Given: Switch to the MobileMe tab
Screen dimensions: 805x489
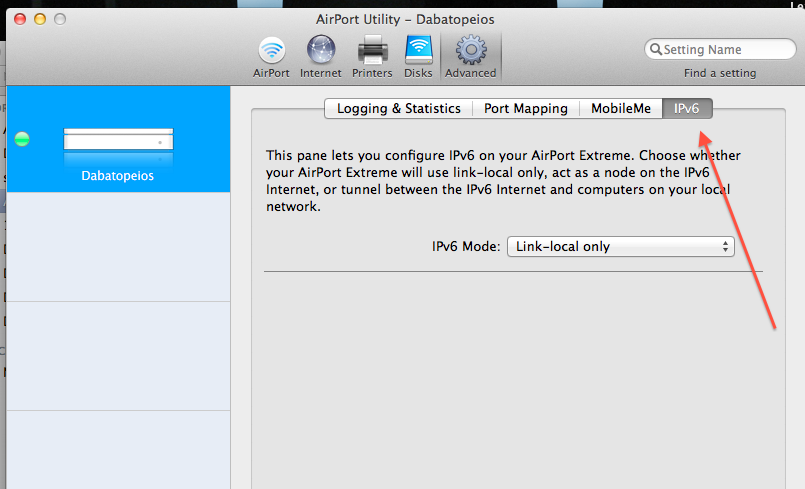Looking at the screenshot, I should click(x=621, y=108).
